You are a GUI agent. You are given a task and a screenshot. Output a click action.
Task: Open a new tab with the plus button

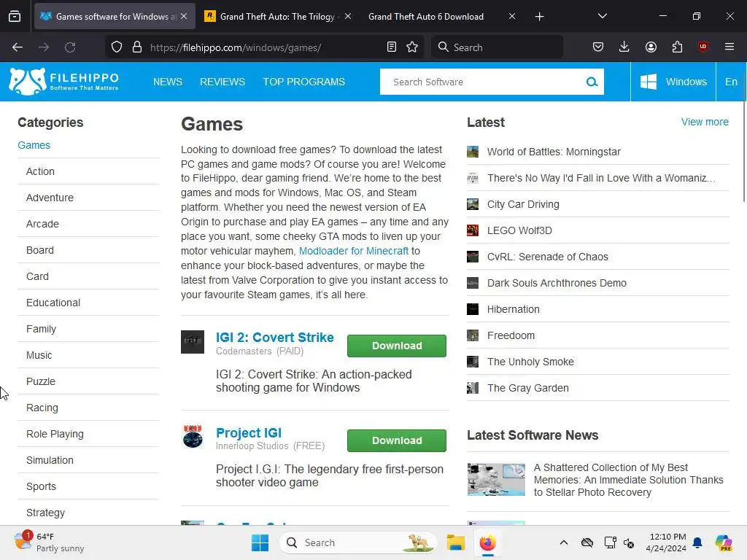click(x=539, y=17)
